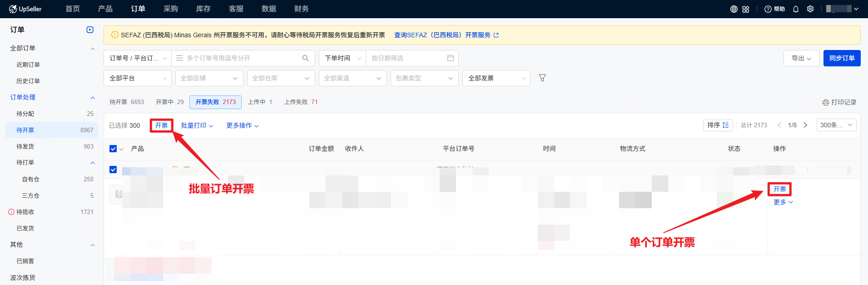Click the apps grid icon in header
This screenshot has width=868, height=285.
pyautogui.click(x=745, y=9)
